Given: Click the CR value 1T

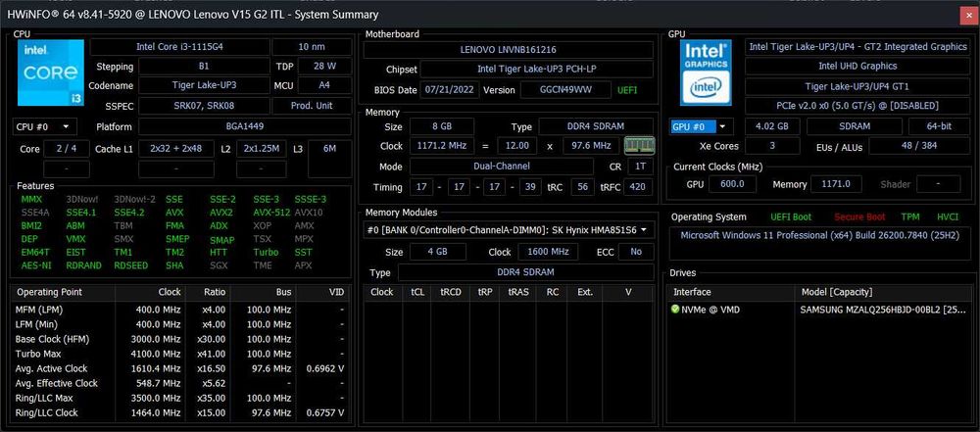Looking at the screenshot, I should coord(640,167).
